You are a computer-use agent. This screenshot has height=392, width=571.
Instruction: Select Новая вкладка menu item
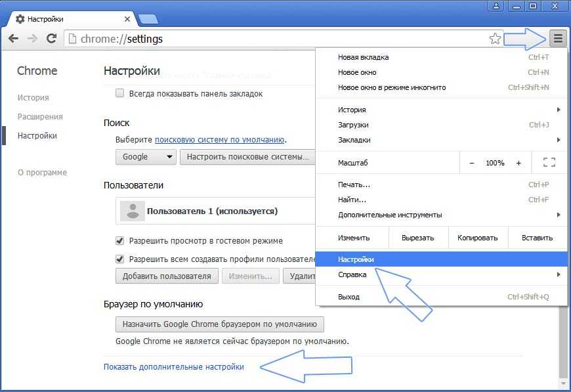tap(441, 57)
